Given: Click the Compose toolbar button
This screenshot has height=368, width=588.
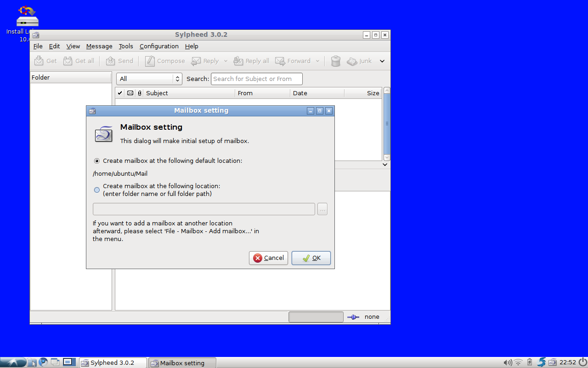Looking at the screenshot, I should (x=165, y=61).
